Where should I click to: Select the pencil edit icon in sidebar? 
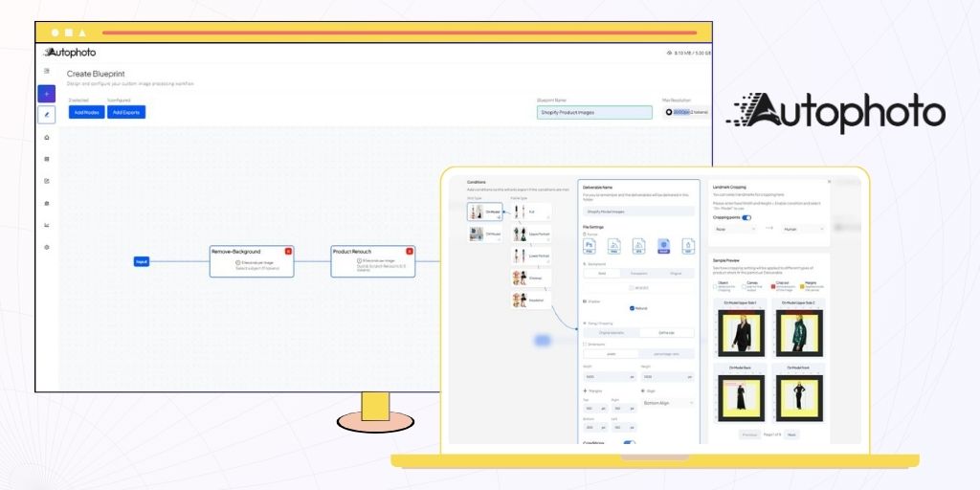[x=47, y=115]
